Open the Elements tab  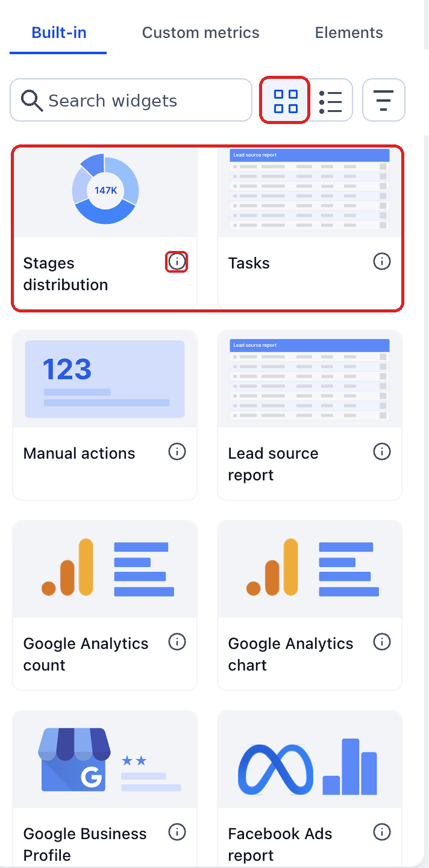pos(349,33)
